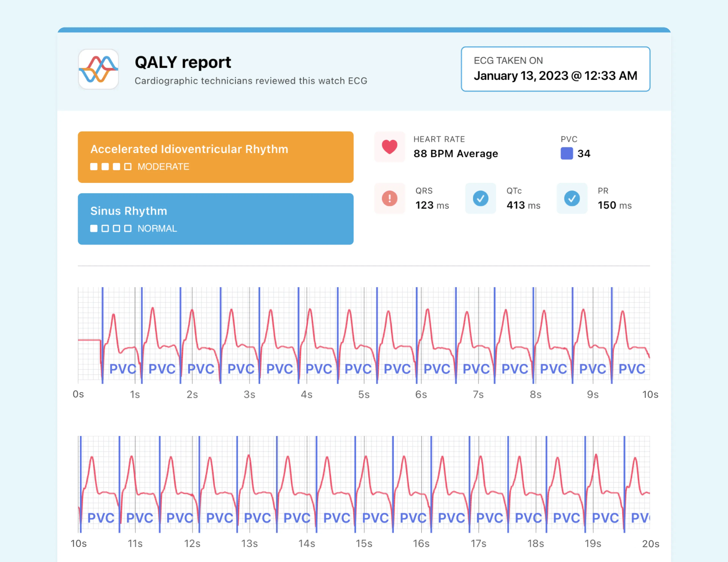Toggle the fourth MODERATE severity square

pyautogui.click(x=128, y=166)
